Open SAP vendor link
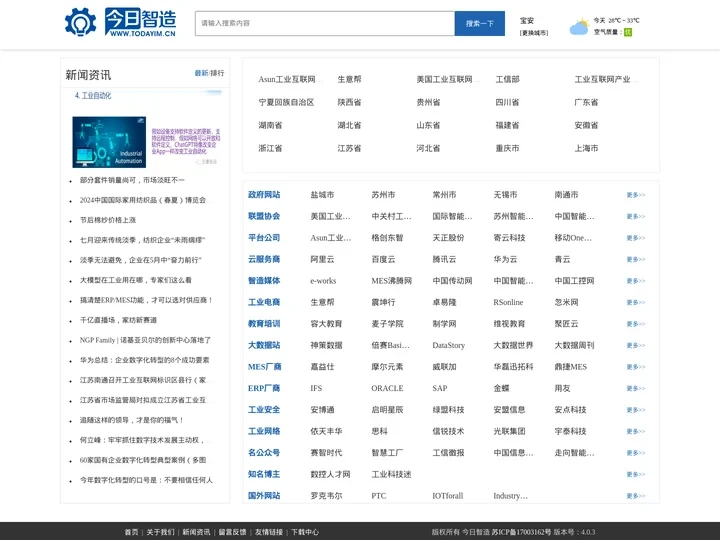This screenshot has width=720, height=540. pos(439,388)
